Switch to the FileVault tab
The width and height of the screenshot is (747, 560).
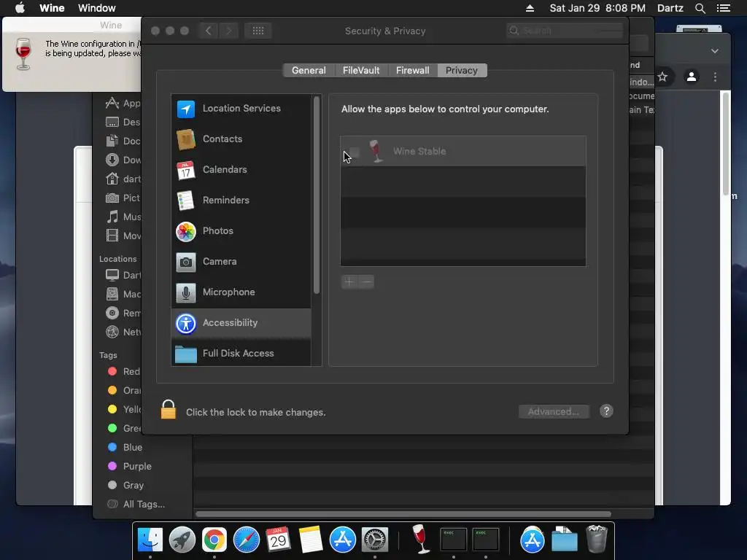361,71
